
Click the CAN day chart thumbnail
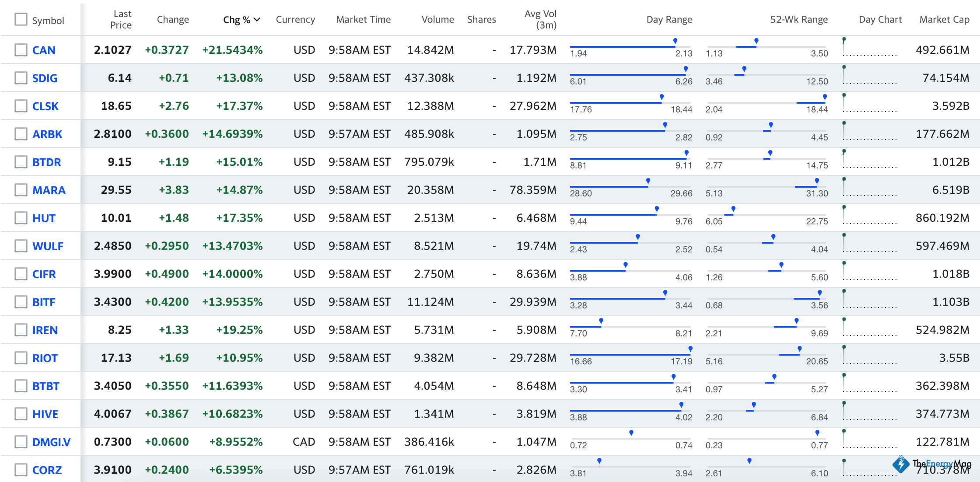869,48
